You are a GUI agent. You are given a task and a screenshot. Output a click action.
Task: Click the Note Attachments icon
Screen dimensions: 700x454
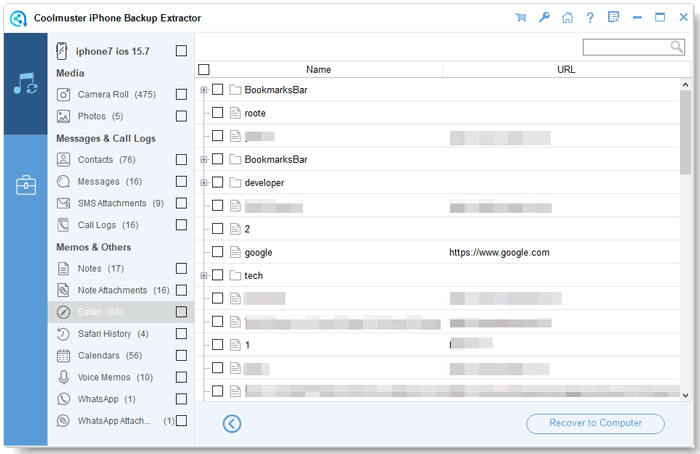click(63, 290)
